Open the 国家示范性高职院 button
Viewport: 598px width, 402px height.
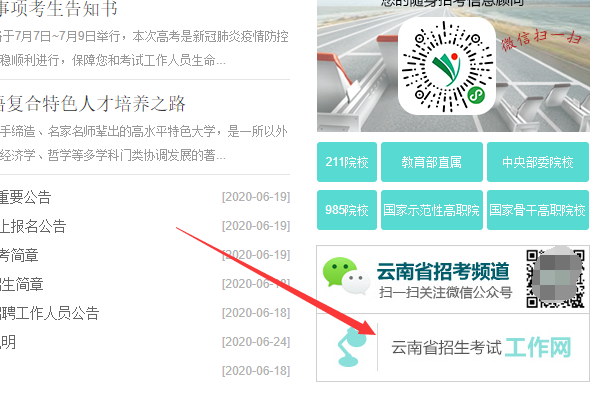[x=432, y=210]
